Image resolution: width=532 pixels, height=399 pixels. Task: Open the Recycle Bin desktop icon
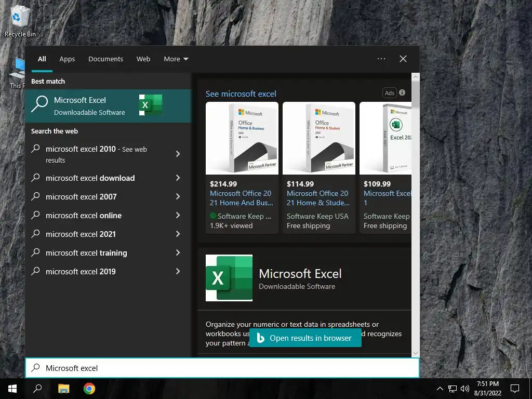(20, 21)
